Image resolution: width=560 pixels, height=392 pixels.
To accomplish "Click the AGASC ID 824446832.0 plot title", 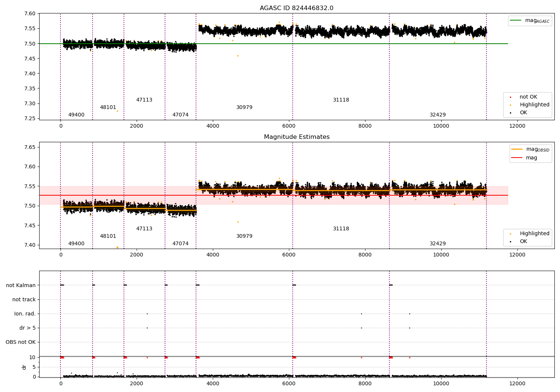I will pos(296,8).
